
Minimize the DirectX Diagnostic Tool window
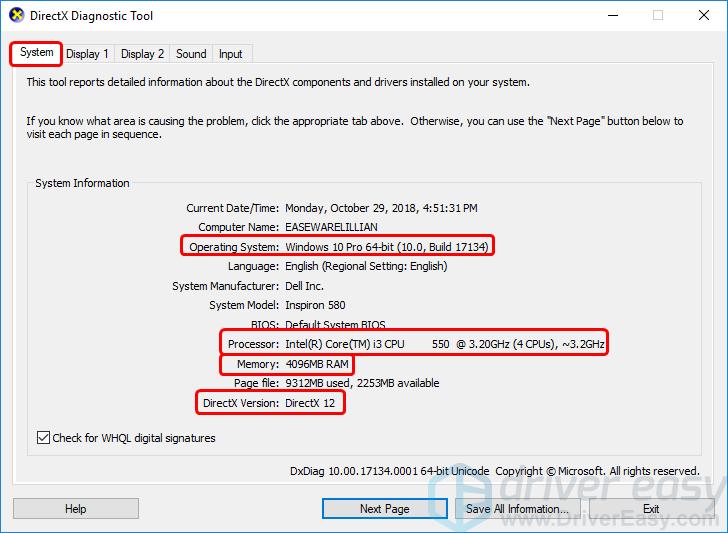613,15
